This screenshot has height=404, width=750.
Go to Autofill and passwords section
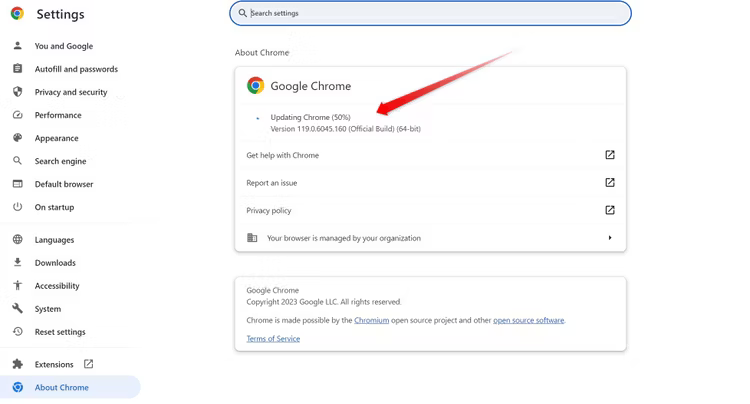[x=76, y=69]
